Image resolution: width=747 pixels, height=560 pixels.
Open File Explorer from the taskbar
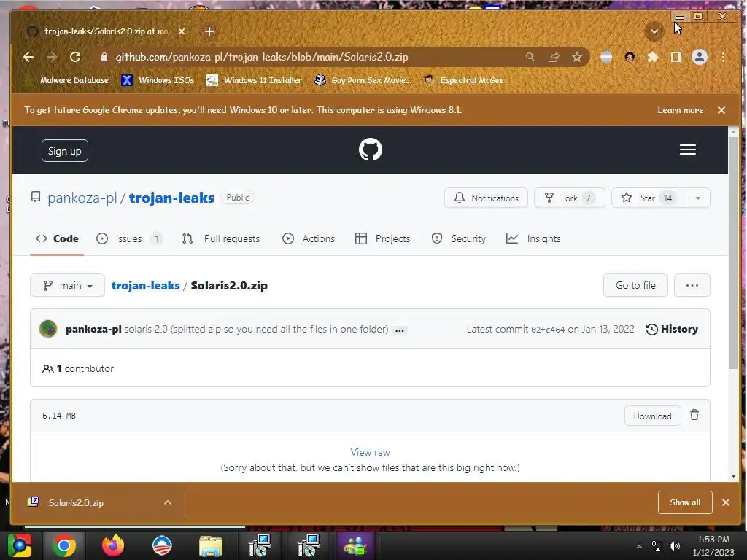(x=211, y=545)
